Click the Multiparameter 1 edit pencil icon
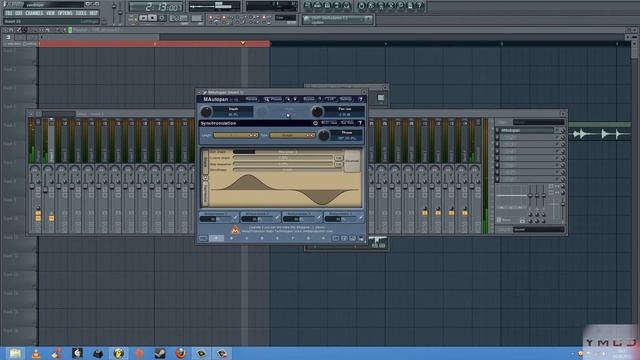This screenshot has width=640, height=360. click(x=236, y=218)
